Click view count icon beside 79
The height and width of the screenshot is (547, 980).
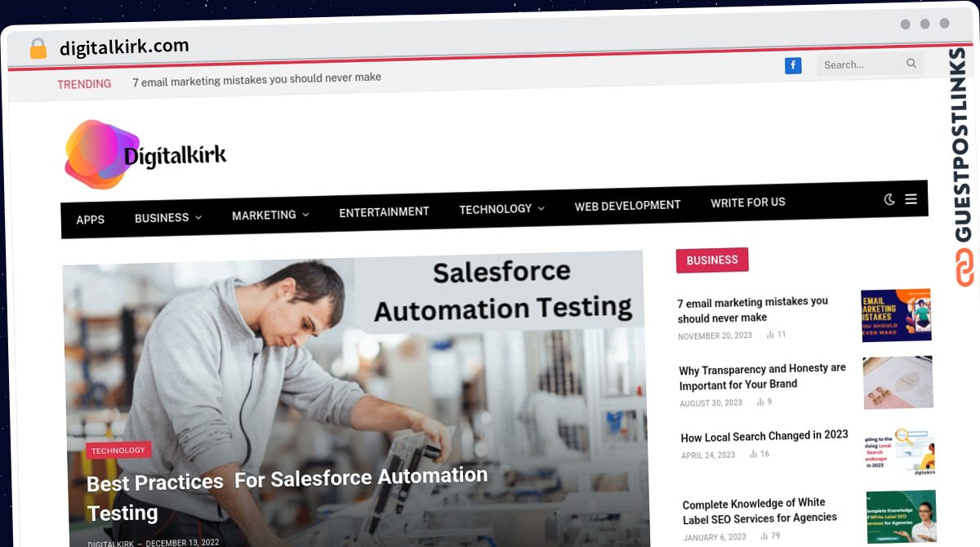pyautogui.click(x=764, y=536)
